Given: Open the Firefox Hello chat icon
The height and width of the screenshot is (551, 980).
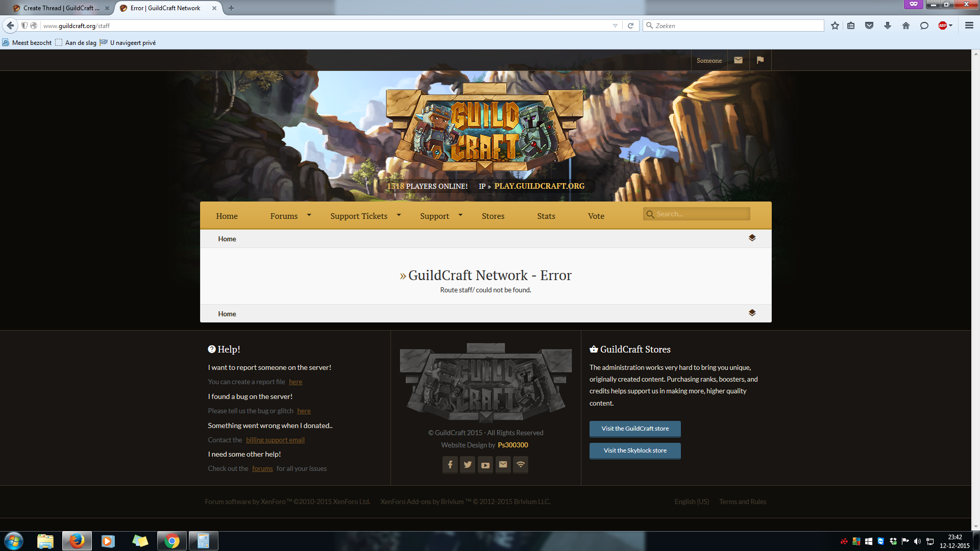Looking at the screenshot, I should tap(924, 26).
